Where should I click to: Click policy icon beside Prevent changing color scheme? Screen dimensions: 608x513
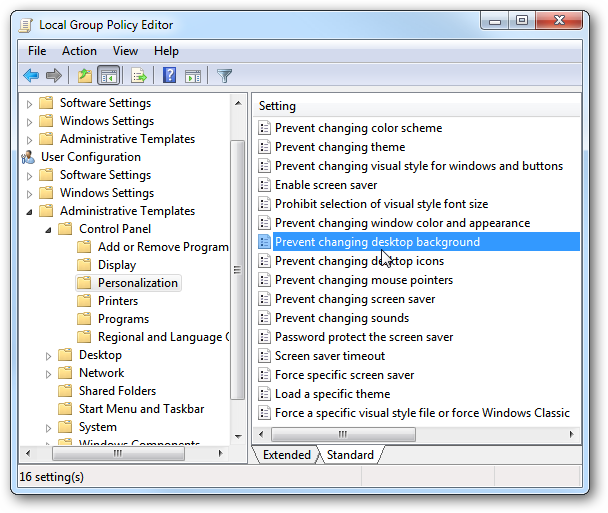pos(264,128)
